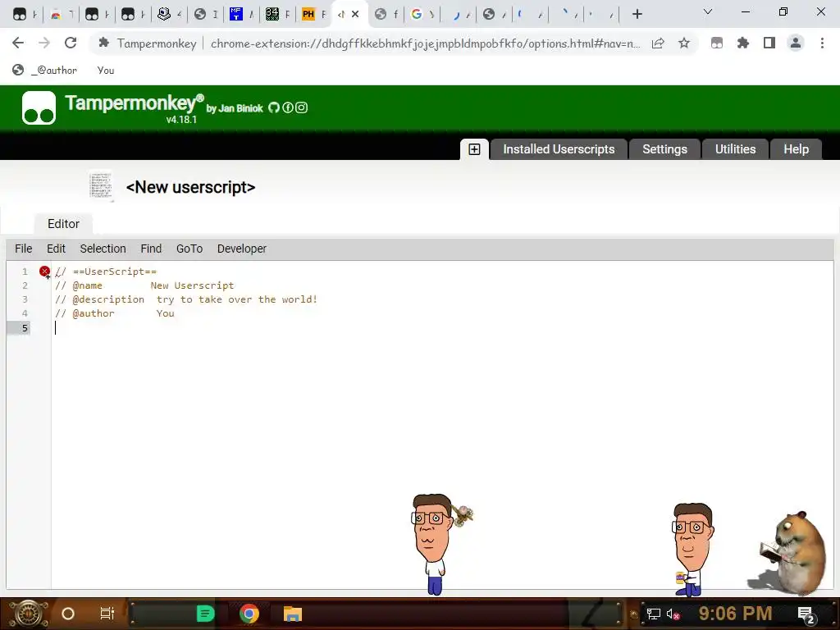The width and height of the screenshot is (840, 630).
Task: Switch to the first Tampermonkey browser tab
Action: coord(25,15)
